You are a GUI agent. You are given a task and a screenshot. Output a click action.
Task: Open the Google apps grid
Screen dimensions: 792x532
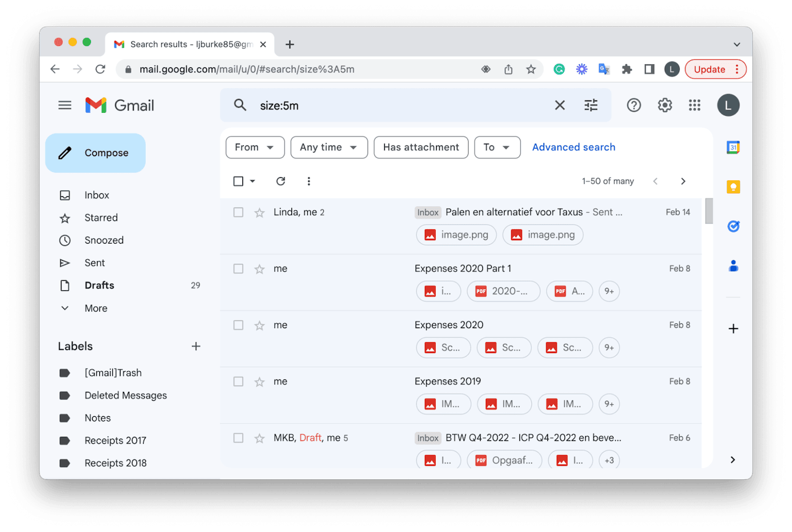[694, 105]
